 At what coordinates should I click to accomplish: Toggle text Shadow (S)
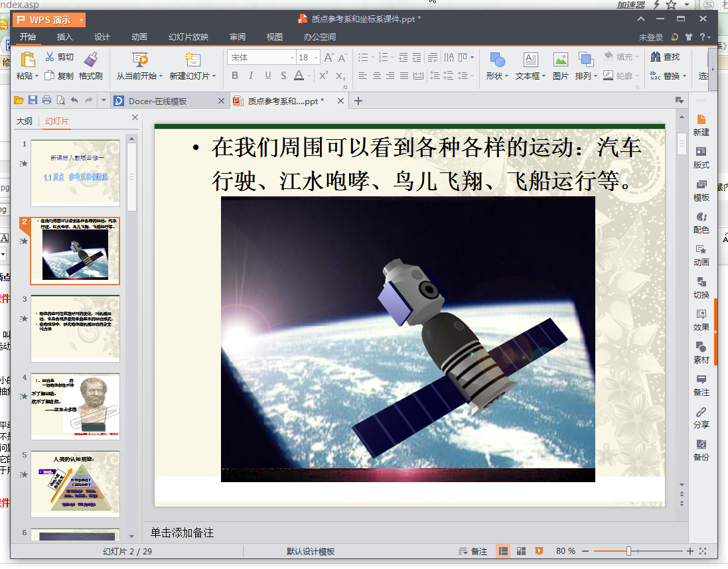(283, 75)
